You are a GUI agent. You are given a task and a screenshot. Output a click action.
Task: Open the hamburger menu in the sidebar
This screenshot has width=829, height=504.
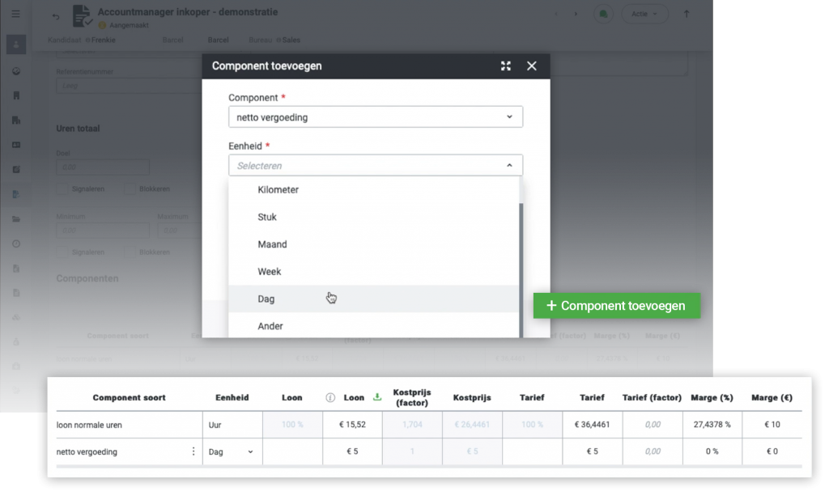(16, 15)
